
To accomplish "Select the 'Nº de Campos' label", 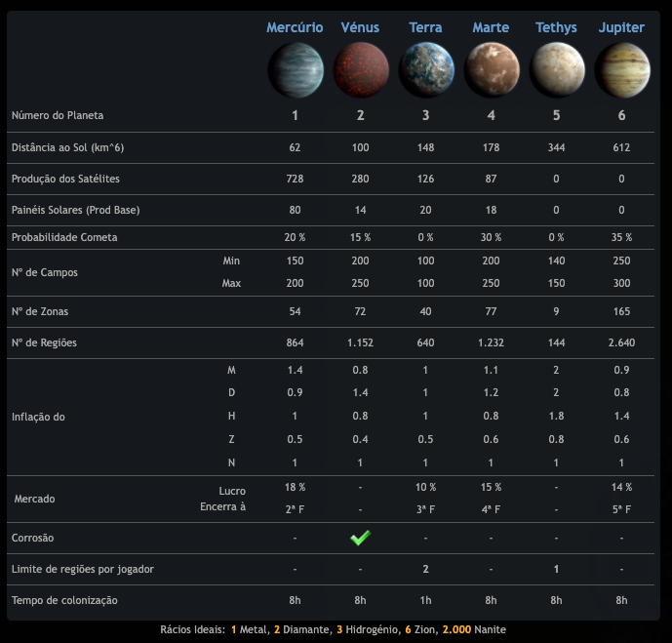I will point(45,272).
